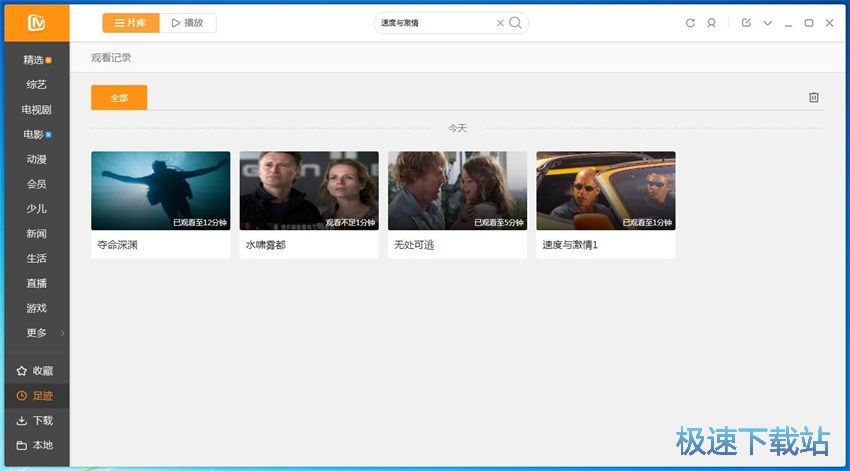
Task: Expand the title bar dropdown chevron menu
Action: 768,23
